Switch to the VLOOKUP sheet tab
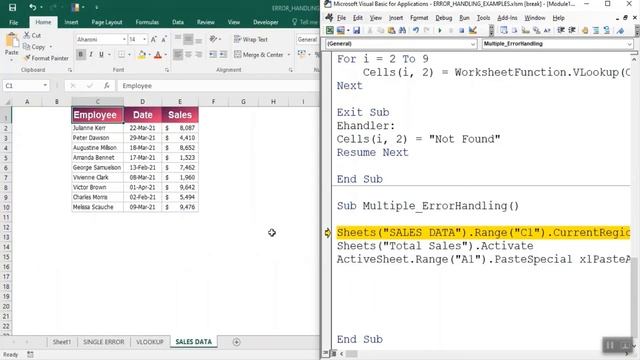 (150, 342)
